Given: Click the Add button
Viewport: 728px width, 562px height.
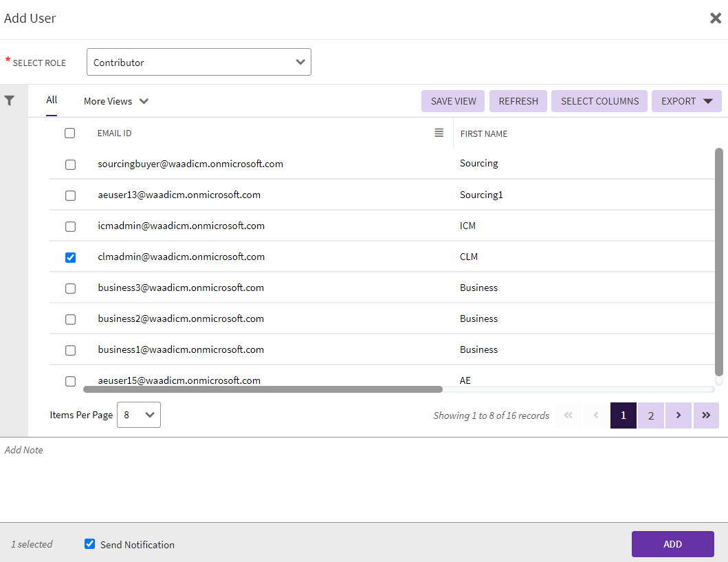Looking at the screenshot, I should 672,544.
